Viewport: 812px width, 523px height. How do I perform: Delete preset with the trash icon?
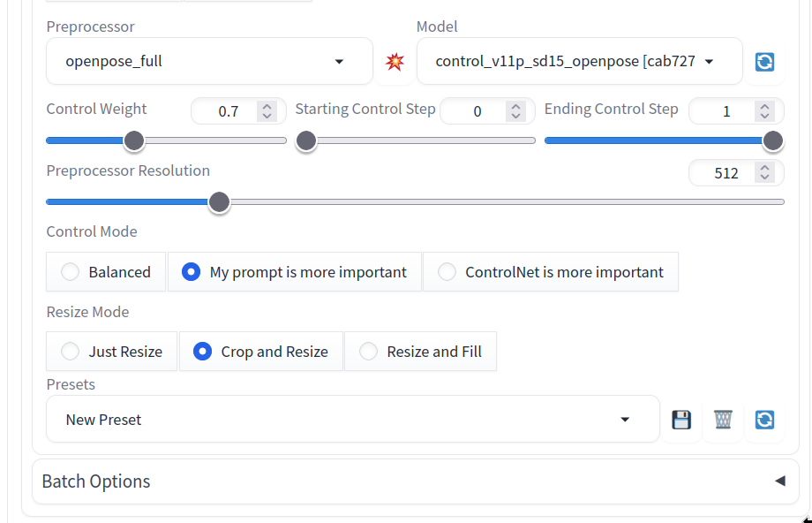(723, 420)
